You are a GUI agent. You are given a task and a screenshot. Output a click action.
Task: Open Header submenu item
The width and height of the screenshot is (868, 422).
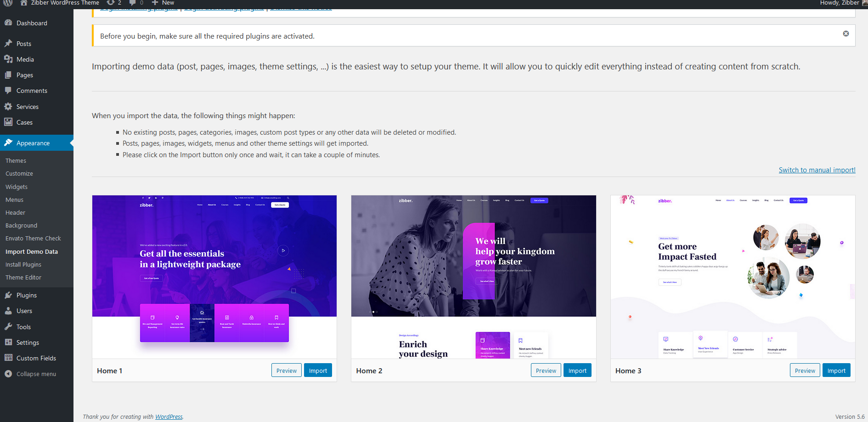(15, 212)
